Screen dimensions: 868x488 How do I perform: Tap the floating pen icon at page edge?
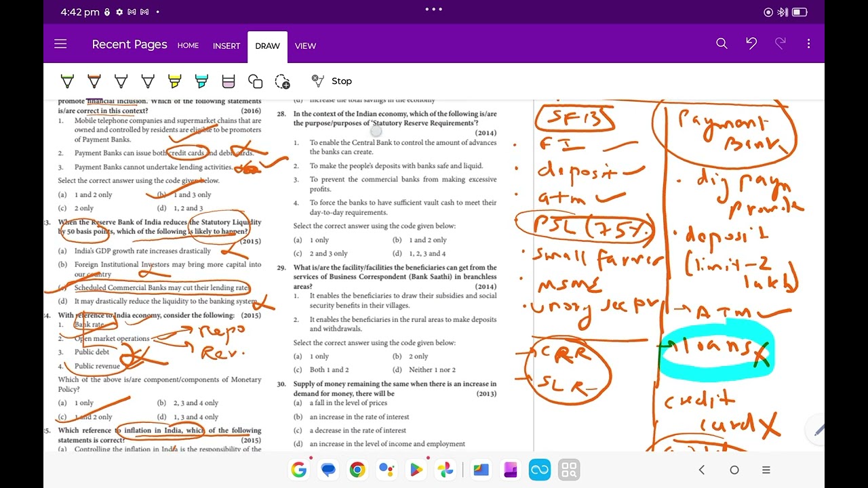819,430
